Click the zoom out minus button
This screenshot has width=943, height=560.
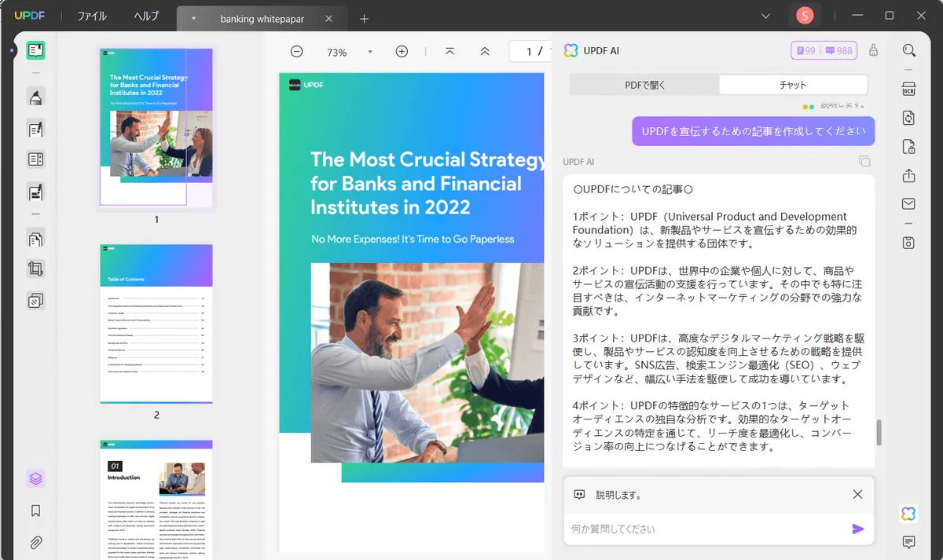[x=296, y=52]
